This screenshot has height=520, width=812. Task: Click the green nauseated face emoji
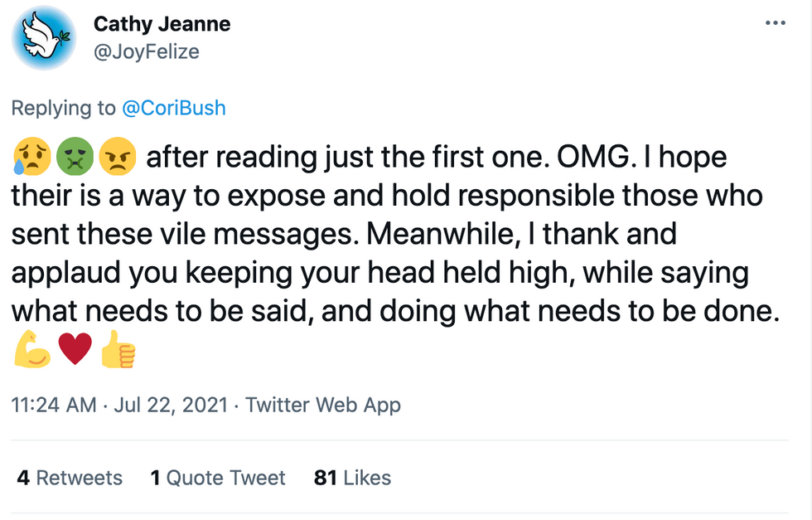[x=75, y=158]
